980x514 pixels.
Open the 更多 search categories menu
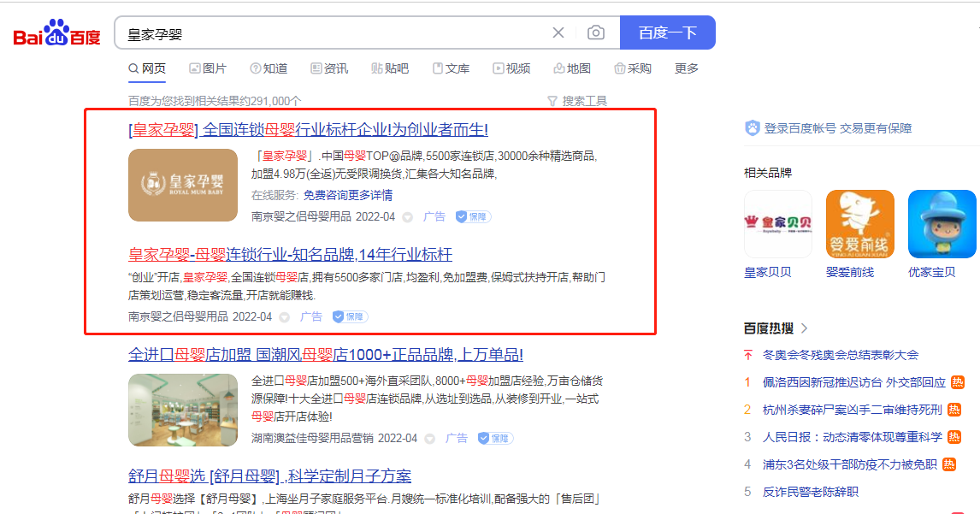(687, 68)
